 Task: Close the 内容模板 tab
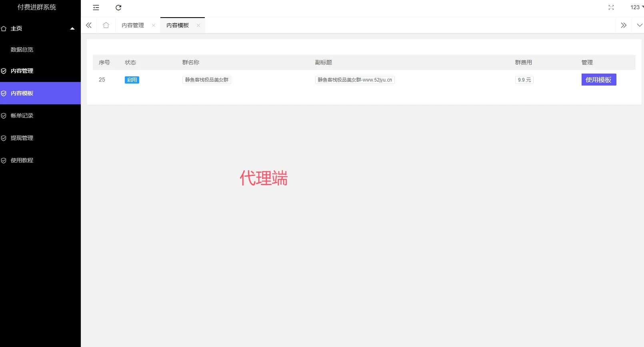click(198, 25)
